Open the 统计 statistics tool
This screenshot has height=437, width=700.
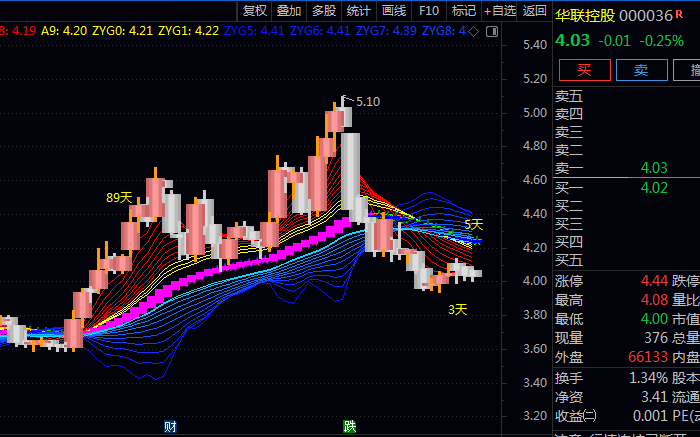coord(358,11)
